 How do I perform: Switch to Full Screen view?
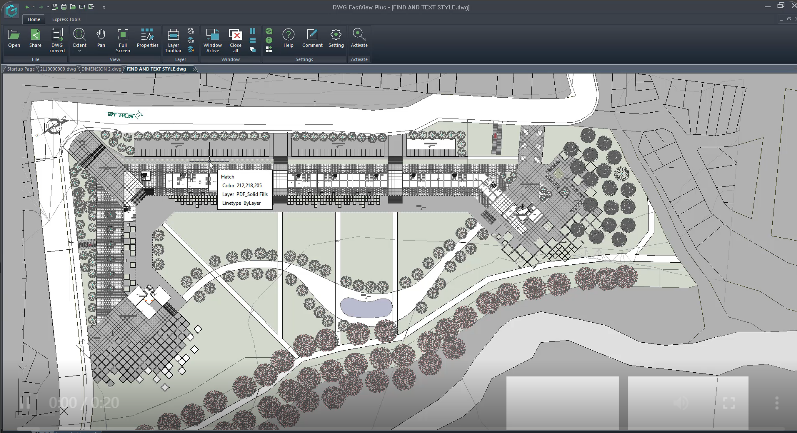tap(122, 40)
